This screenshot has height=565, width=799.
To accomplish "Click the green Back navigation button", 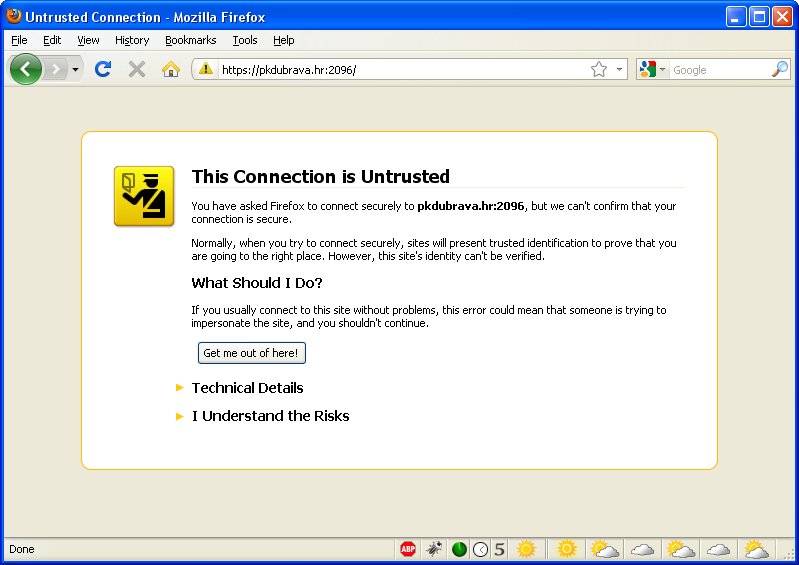I will 26,69.
